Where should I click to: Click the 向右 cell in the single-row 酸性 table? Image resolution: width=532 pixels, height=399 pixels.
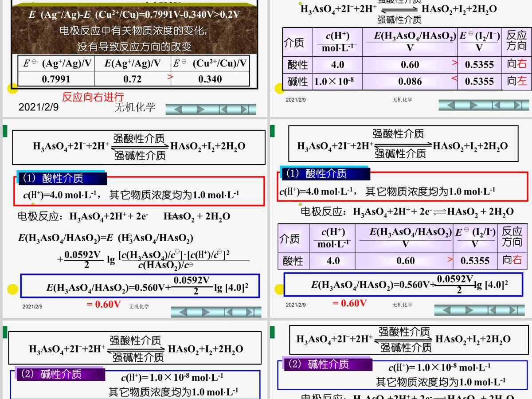click(x=512, y=260)
